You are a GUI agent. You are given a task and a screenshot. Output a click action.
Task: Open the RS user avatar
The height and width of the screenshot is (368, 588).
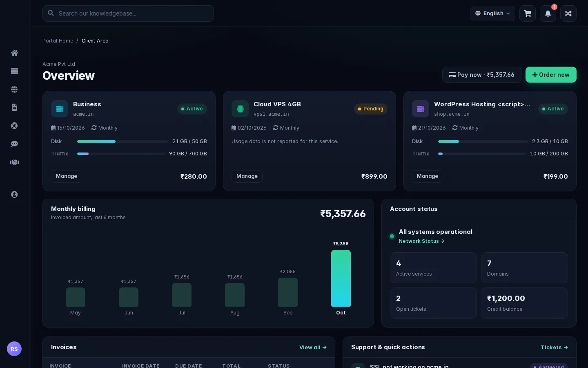click(14, 349)
